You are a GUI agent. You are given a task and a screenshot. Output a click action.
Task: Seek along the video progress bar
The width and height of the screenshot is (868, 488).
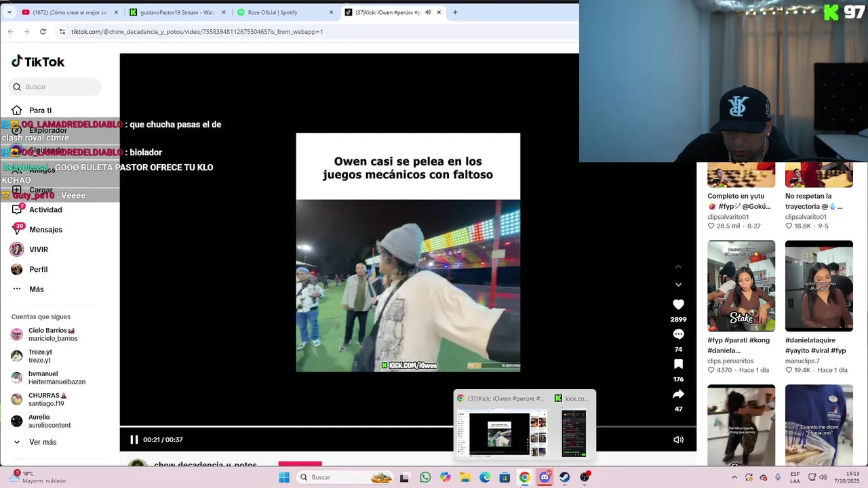click(x=408, y=426)
